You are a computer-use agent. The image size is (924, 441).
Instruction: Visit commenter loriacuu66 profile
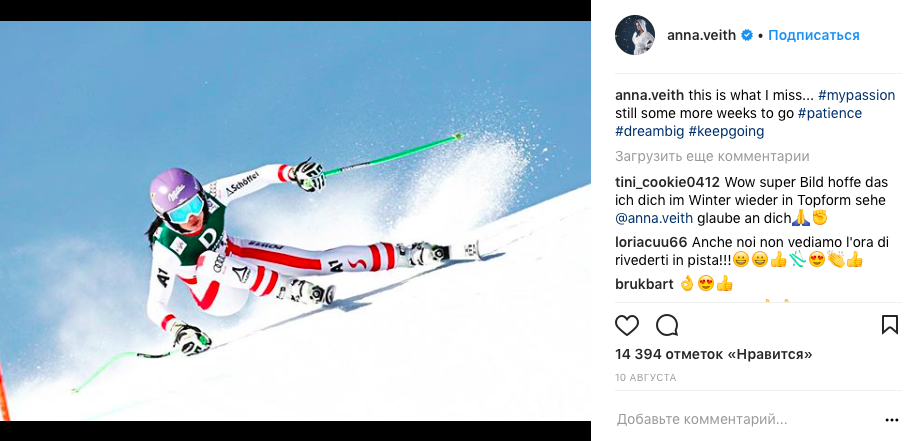[x=651, y=242]
